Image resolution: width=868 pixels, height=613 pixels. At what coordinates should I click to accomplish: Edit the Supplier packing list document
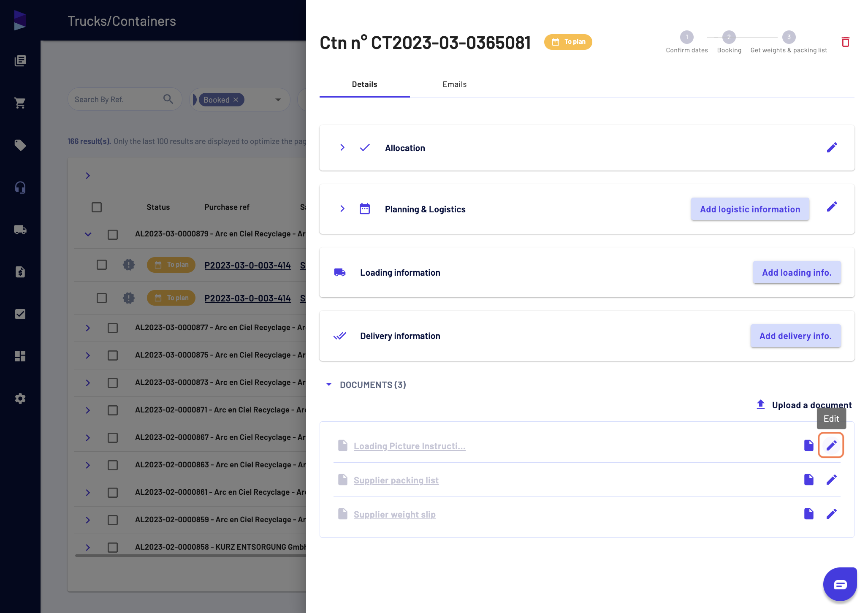(x=831, y=480)
